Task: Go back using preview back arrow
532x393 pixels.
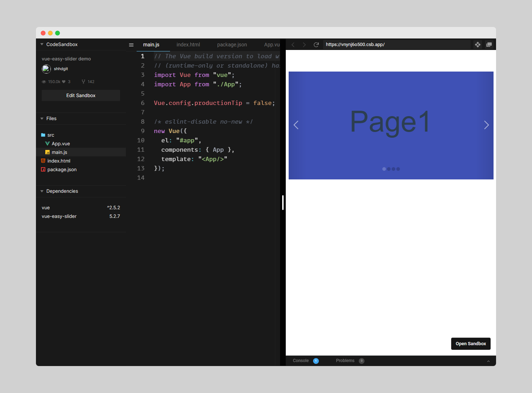Action: point(293,45)
